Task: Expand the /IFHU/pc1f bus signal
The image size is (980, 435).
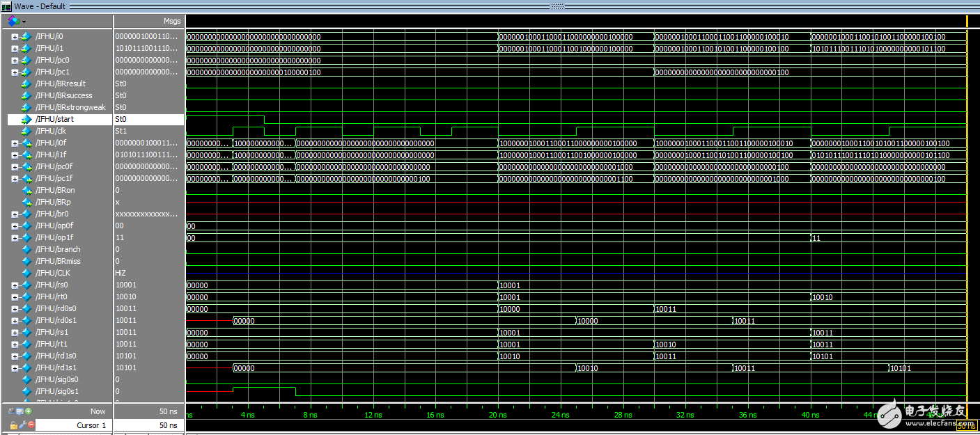Action: click(15, 178)
